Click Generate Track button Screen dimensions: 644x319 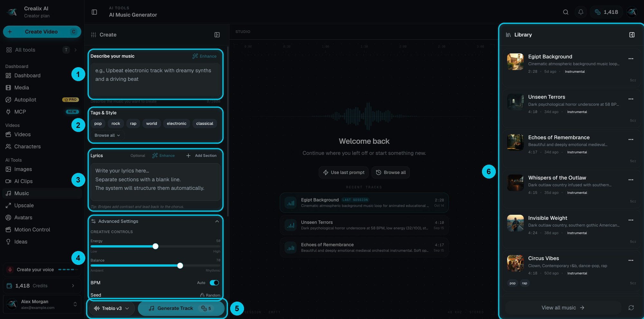pos(181,308)
